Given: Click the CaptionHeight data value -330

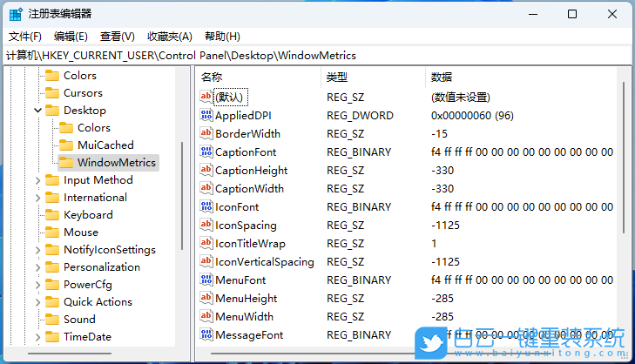Looking at the screenshot, I should (442, 170).
